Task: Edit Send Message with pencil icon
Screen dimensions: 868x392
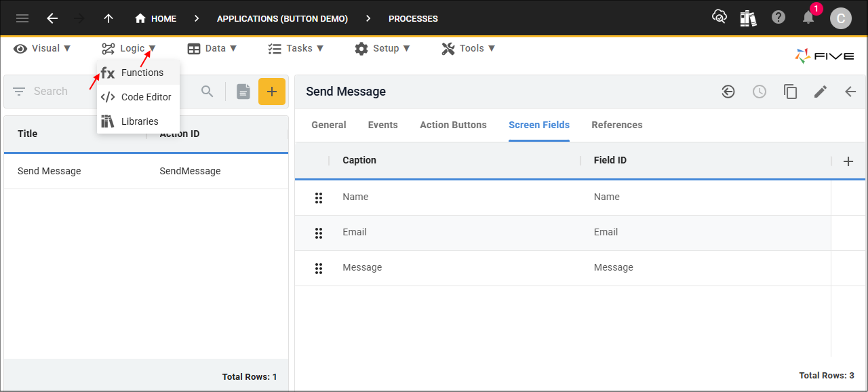Action: click(x=821, y=92)
